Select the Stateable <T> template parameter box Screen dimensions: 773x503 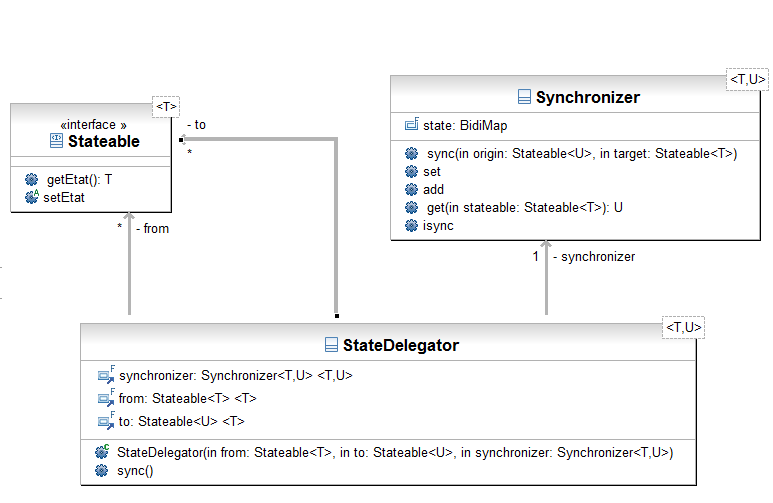166,107
